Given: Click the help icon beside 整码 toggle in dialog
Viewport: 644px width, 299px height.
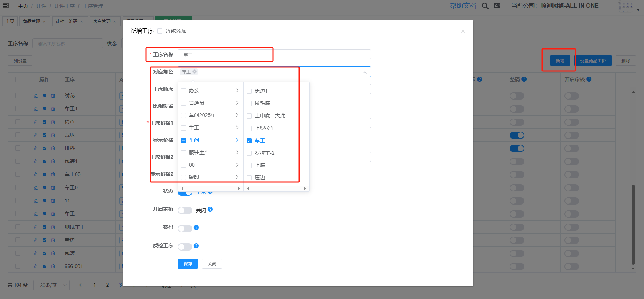Looking at the screenshot, I should click(196, 228).
